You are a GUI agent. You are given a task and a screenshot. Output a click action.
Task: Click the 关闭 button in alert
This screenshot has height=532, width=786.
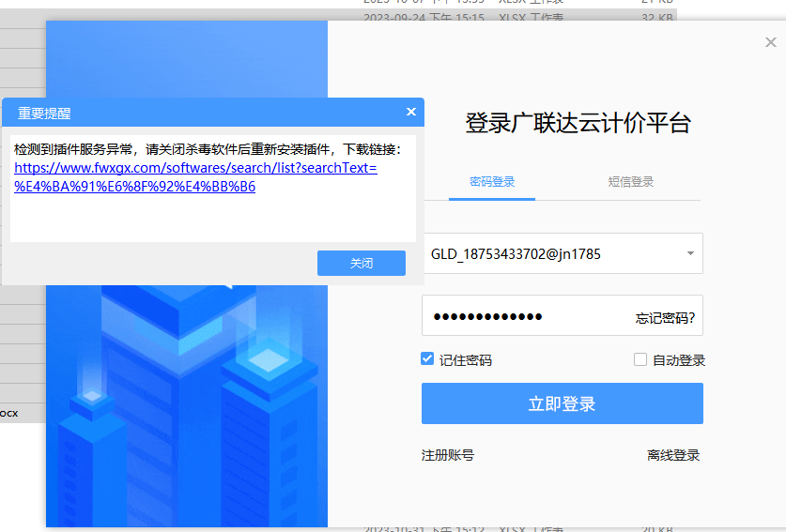(361, 263)
